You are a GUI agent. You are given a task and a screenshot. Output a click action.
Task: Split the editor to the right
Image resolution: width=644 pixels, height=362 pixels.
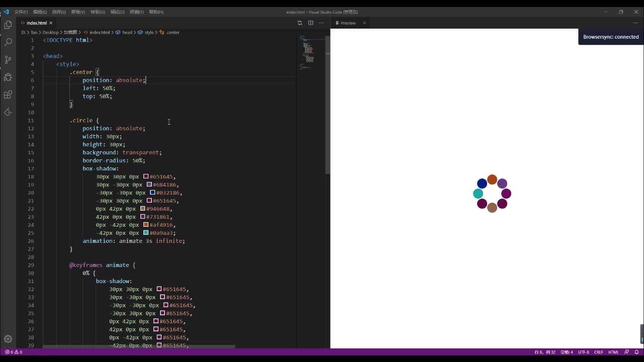310,23
